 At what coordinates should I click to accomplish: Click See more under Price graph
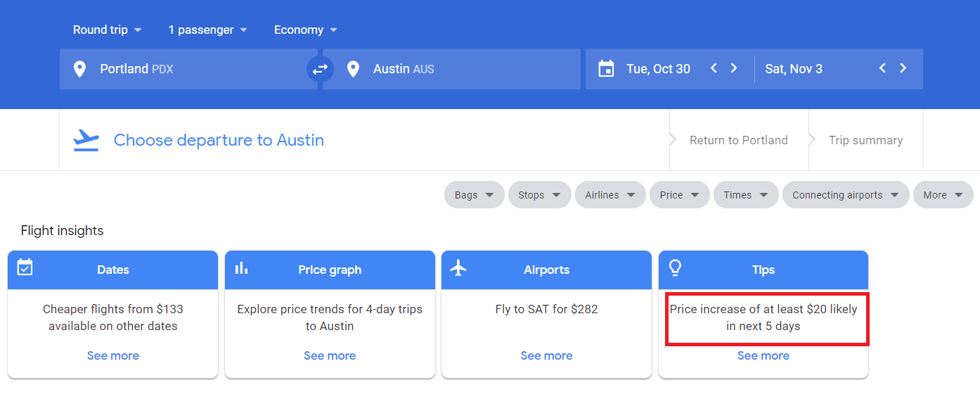pyautogui.click(x=330, y=356)
